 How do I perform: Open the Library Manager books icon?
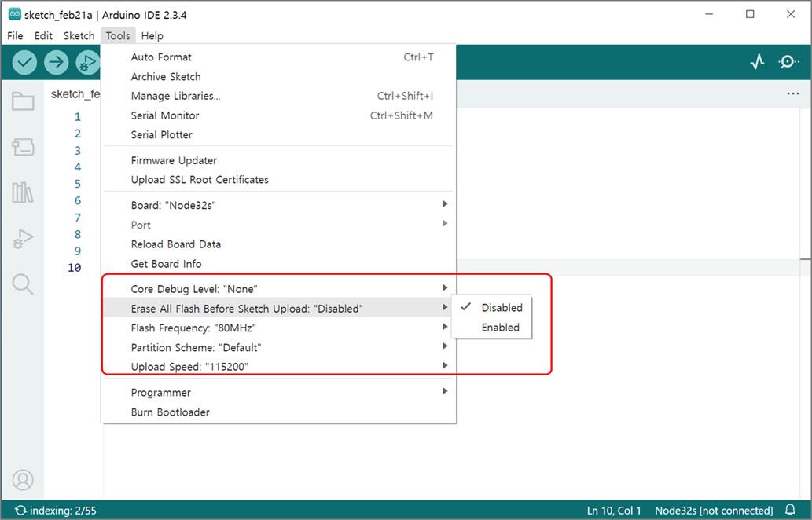coord(23,192)
